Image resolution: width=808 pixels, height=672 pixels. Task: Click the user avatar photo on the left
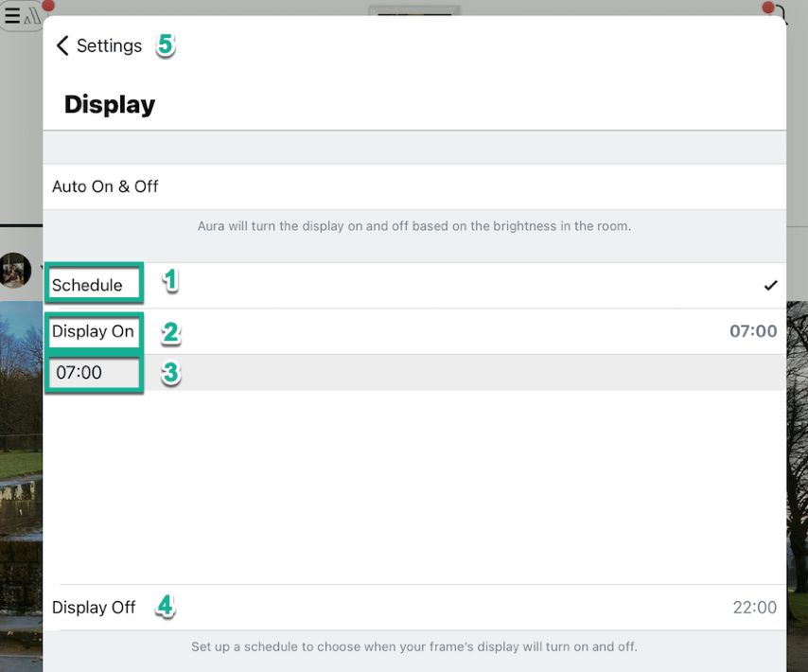click(15, 270)
